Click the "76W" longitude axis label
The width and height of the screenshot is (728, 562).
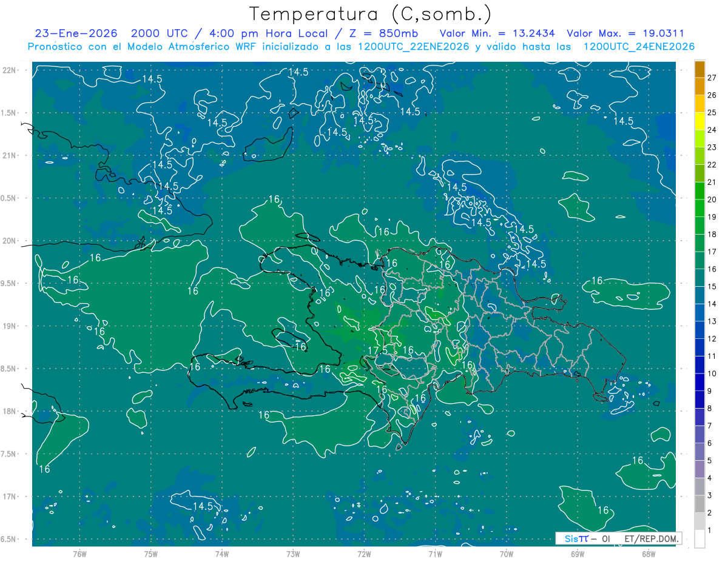pyautogui.click(x=79, y=554)
